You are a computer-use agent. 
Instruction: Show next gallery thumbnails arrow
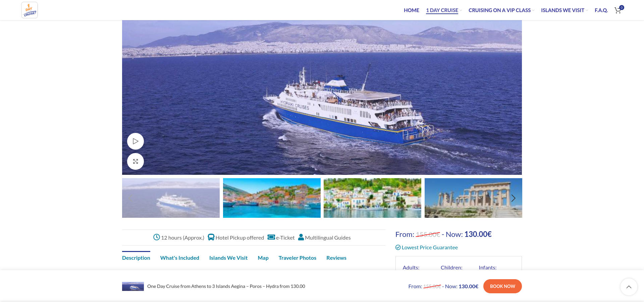[513, 198]
